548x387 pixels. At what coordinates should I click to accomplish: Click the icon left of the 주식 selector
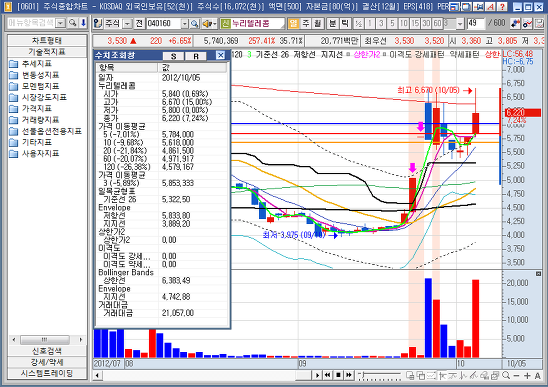(98, 23)
